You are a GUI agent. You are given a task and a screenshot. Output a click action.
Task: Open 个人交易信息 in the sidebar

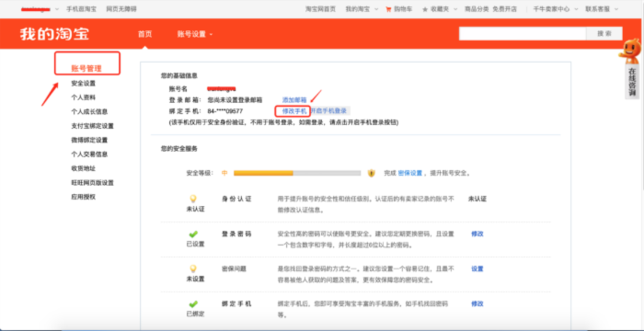[x=89, y=154]
